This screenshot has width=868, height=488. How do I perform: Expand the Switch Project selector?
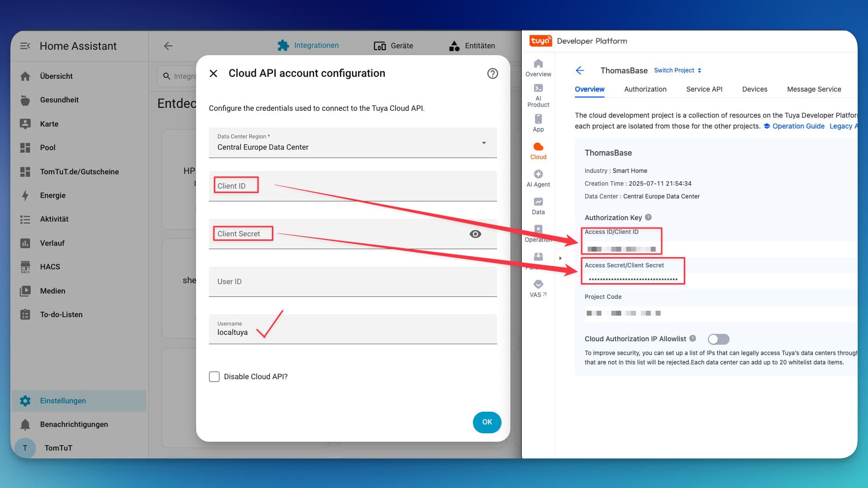677,70
